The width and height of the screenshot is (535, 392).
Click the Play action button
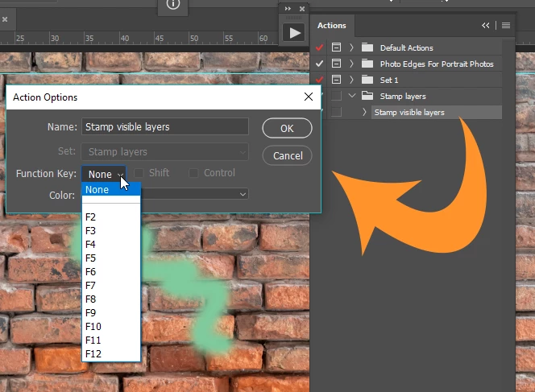coord(293,33)
